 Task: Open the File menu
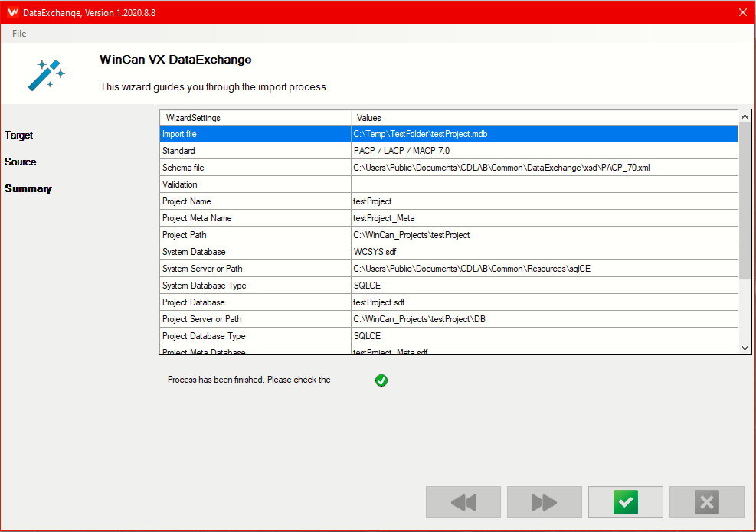pyautogui.click(x=18, y=33)
